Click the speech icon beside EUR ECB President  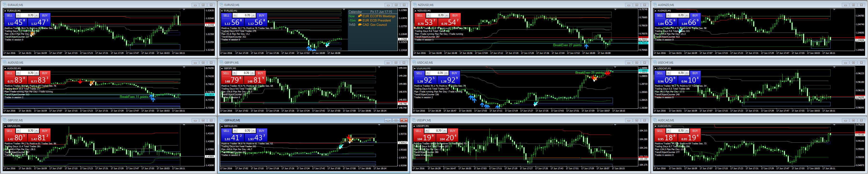[359, 21]
